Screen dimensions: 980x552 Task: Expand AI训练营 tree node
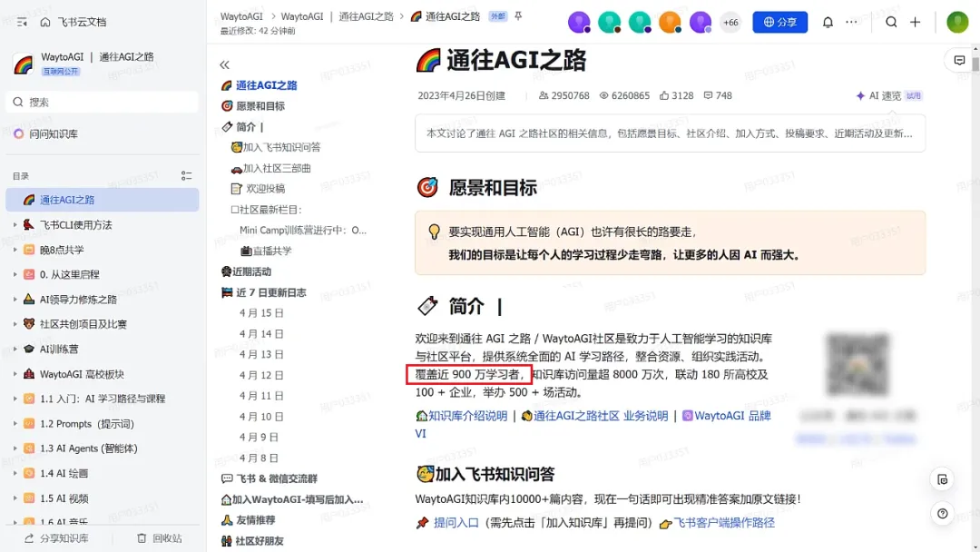(15, 349)
